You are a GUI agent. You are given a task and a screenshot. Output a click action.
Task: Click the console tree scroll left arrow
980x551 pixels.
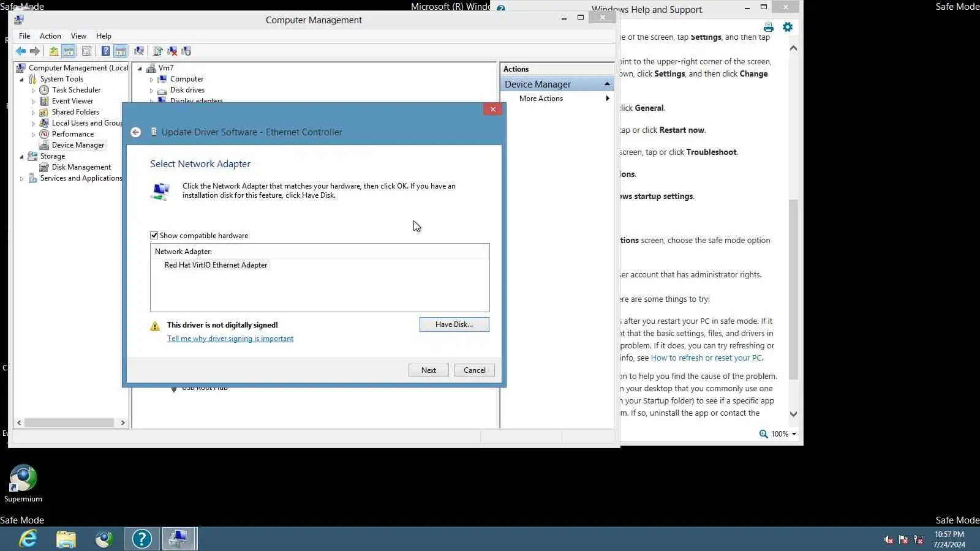(19, 423)
